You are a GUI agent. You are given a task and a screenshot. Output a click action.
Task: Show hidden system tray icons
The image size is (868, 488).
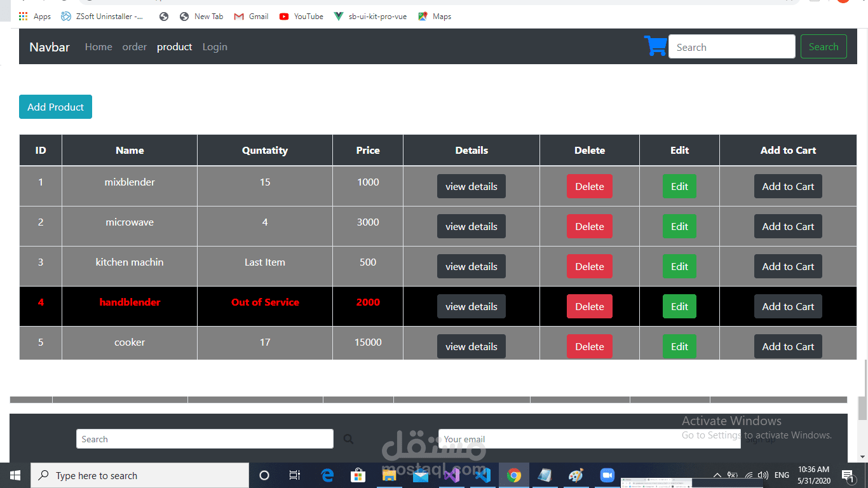point(717,475)
